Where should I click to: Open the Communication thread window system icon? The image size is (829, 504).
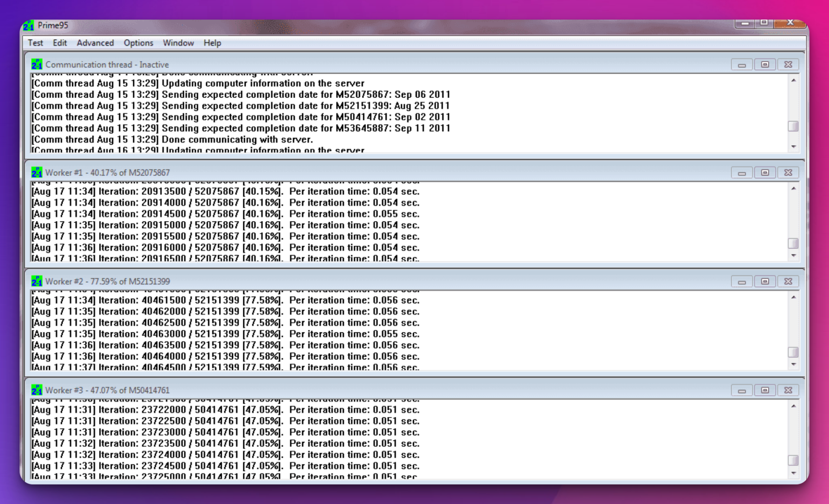[36, 64]
